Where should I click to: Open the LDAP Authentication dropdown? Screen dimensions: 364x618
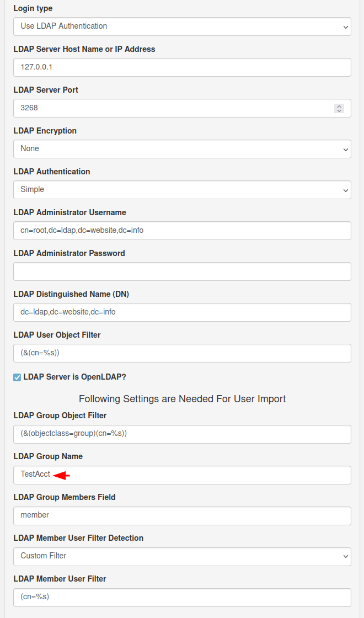click(182, 189)
